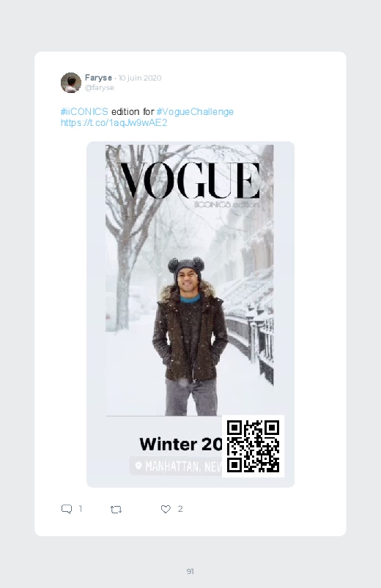Click the reply count number 1
The image size is (381, 588).
click(x=81, y=509)
